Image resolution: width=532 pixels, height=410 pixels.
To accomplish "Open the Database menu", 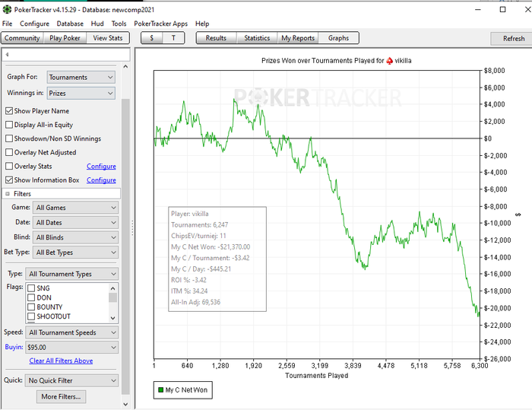I will 70,24.
